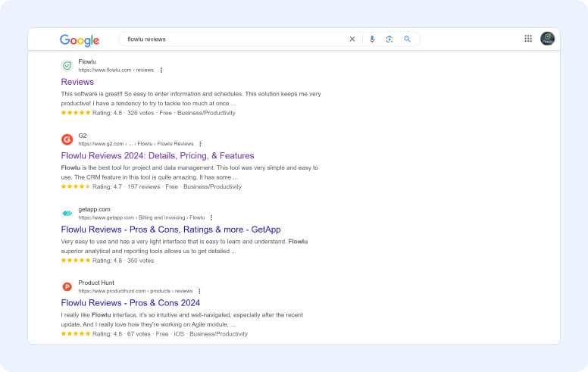This screenshot has width=588, height=372.
Task: Click the getapp.com site favicon
Action: coord(67,213)
